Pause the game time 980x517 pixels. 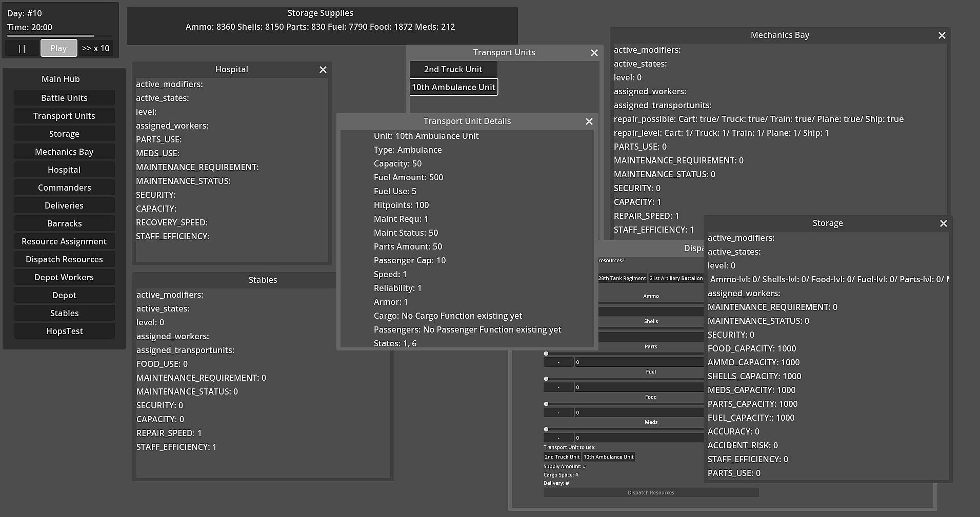click(x=22, y=48)
